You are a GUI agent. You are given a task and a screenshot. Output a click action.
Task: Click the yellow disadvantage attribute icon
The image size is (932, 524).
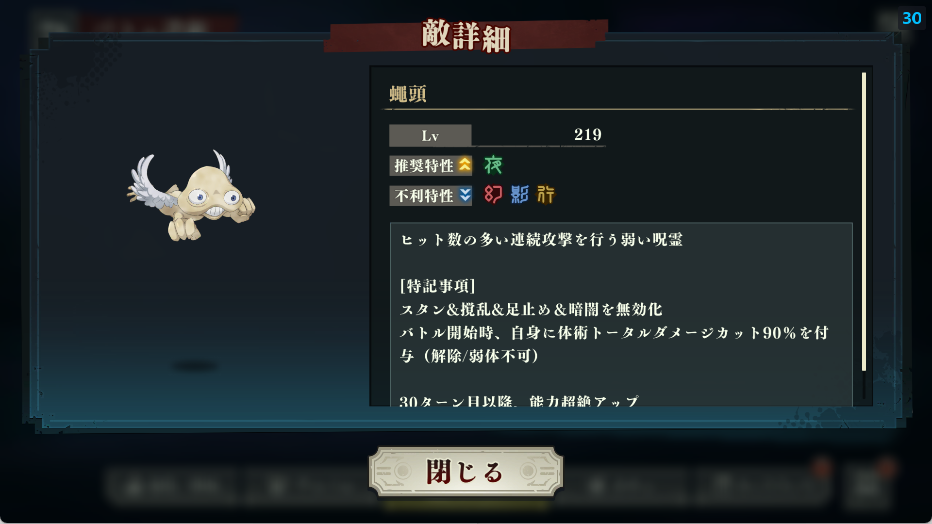(546, 194)
